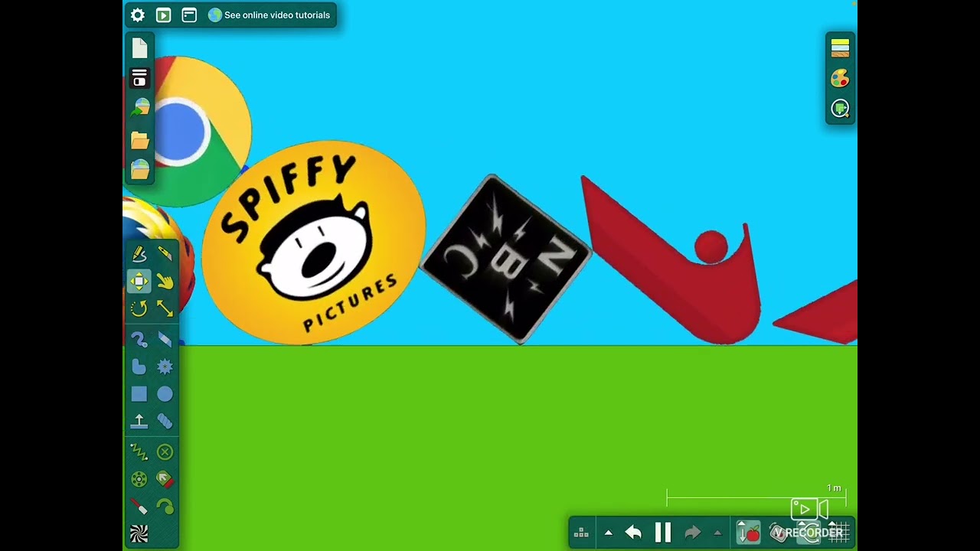980x551 pixels.
Task: Select the black NBC box object
Action: [506, 259]
